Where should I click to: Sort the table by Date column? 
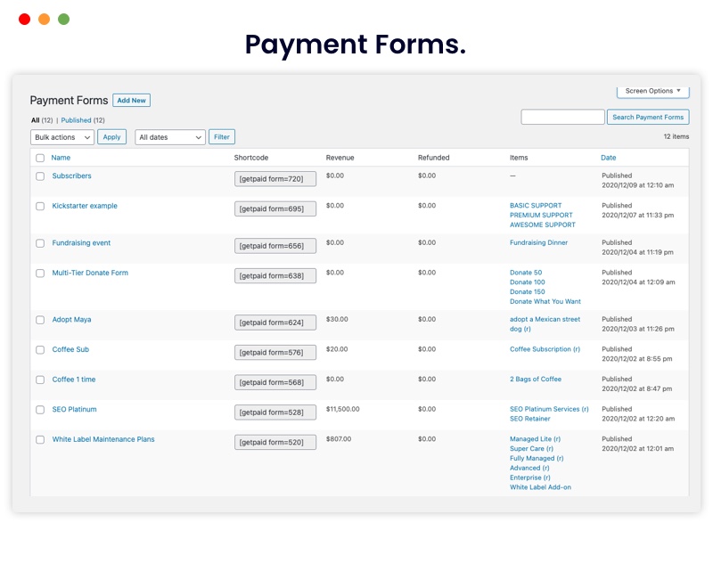point(609,158)
